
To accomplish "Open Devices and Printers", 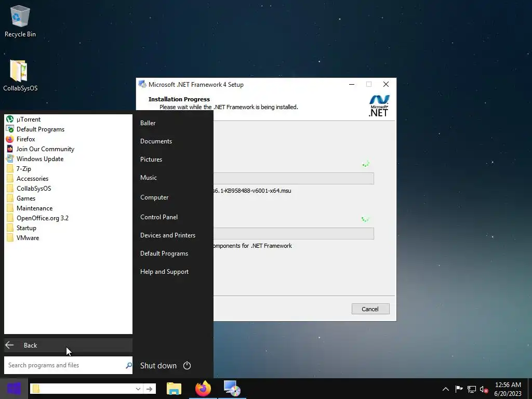I will click(x=168, y=235).
